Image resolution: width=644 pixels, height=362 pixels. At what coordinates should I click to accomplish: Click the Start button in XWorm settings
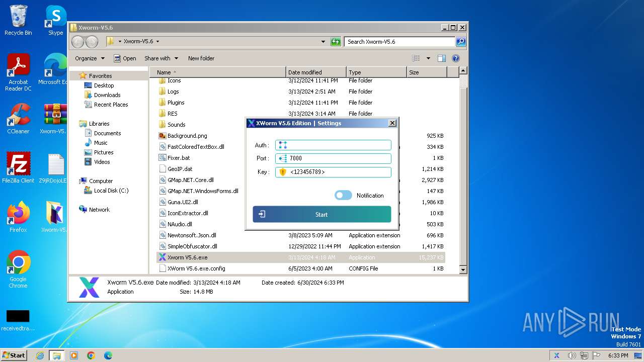tap(322, 214)
